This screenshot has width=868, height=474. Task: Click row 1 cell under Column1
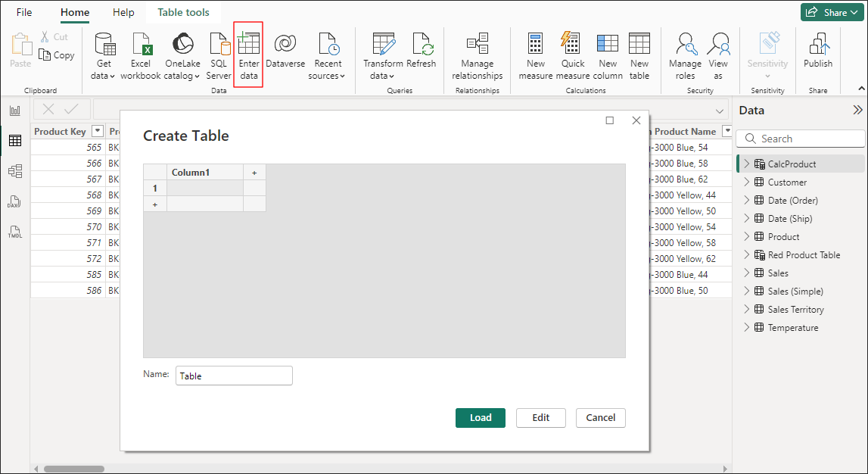click(x=205, y=189)
